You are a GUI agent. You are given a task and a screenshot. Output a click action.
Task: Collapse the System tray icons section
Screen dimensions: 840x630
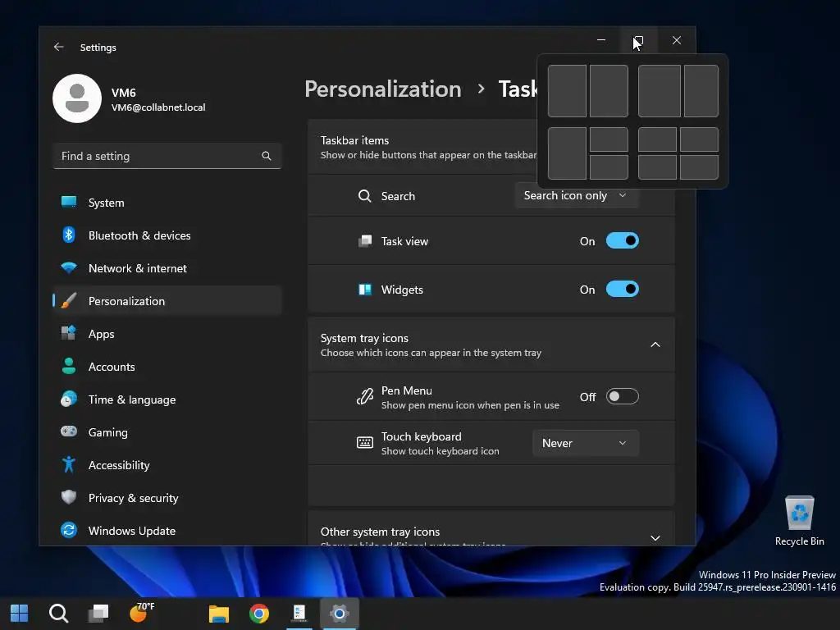pyautogui.click(x=655, y=345)
